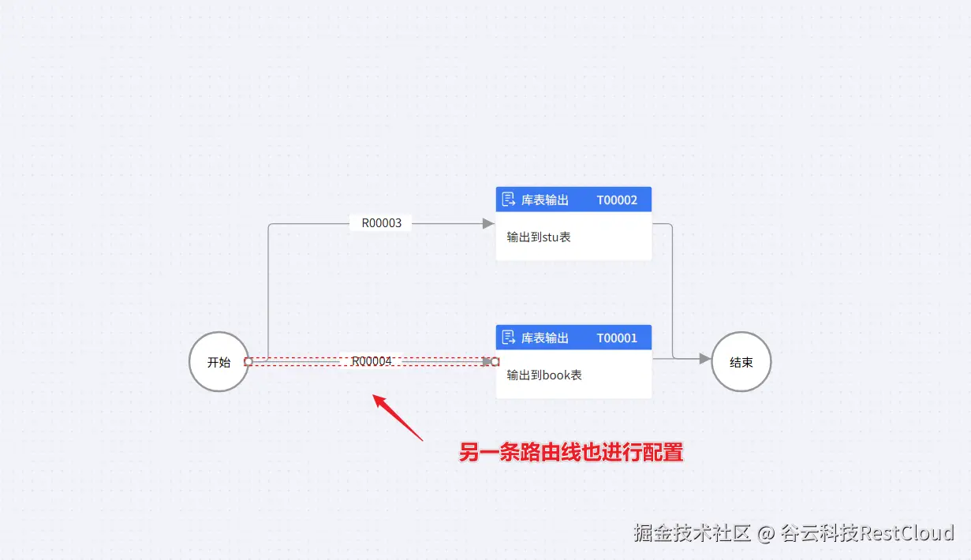Click the right endpoint handle of route R00004
The height and width of the screenshot is (560, 971).
[495, 362]
